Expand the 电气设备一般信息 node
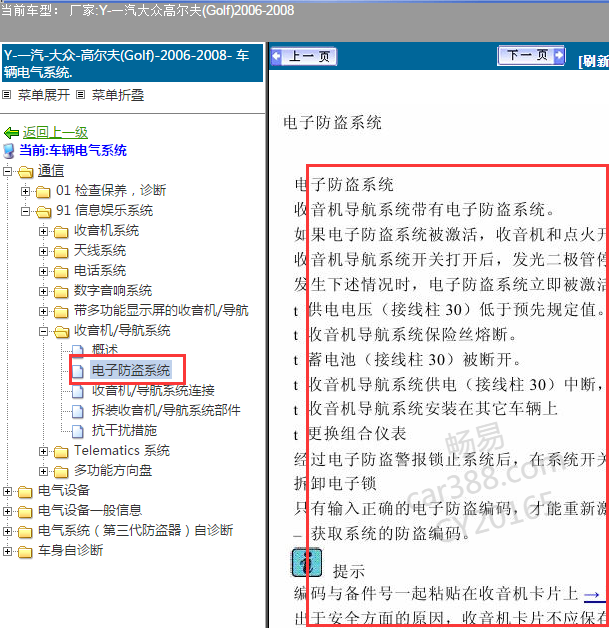Viewport: 609px width, 628px height. click(x=7, y=511)
